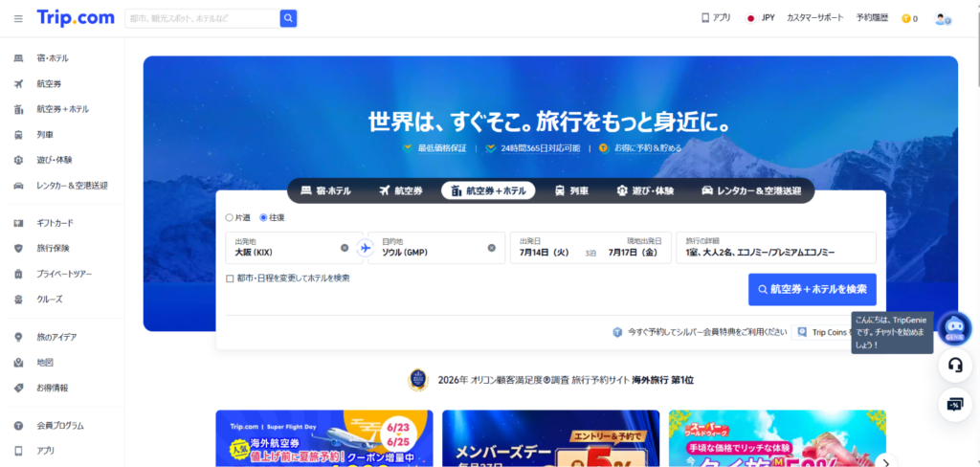The height and width of the screenshot is (467, 980).
Task: Open the アプリ link in header
Action: coord(716,18)
